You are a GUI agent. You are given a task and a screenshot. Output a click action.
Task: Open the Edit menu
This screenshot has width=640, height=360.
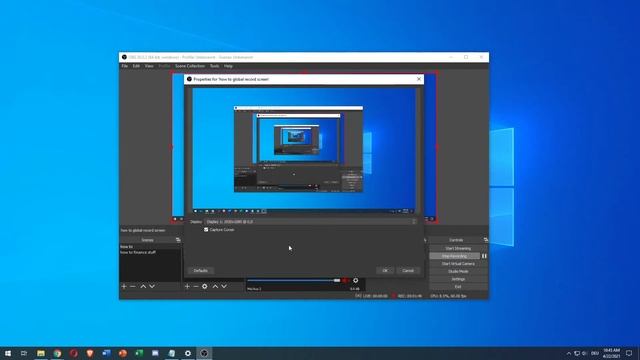tap(136, 66)
